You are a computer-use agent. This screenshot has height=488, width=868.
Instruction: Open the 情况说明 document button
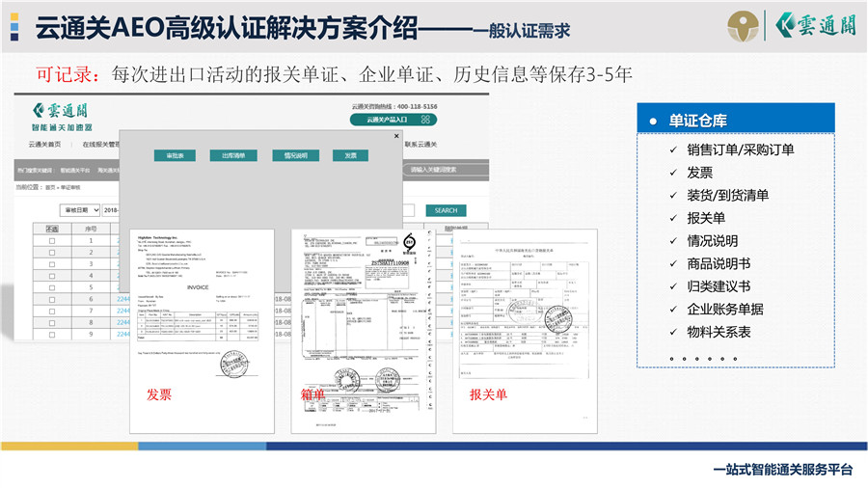pyautogui.click(x=296, y=156)
